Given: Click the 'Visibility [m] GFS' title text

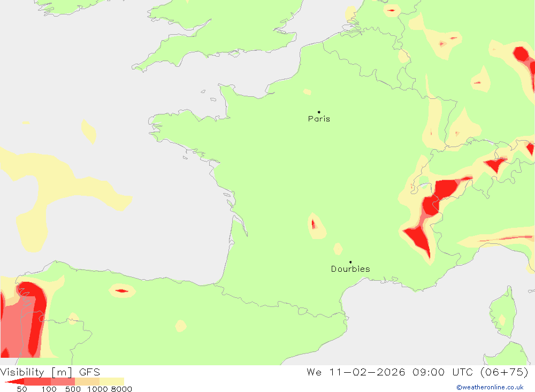Looking at the screenshot, I should [x=50, y=372].
